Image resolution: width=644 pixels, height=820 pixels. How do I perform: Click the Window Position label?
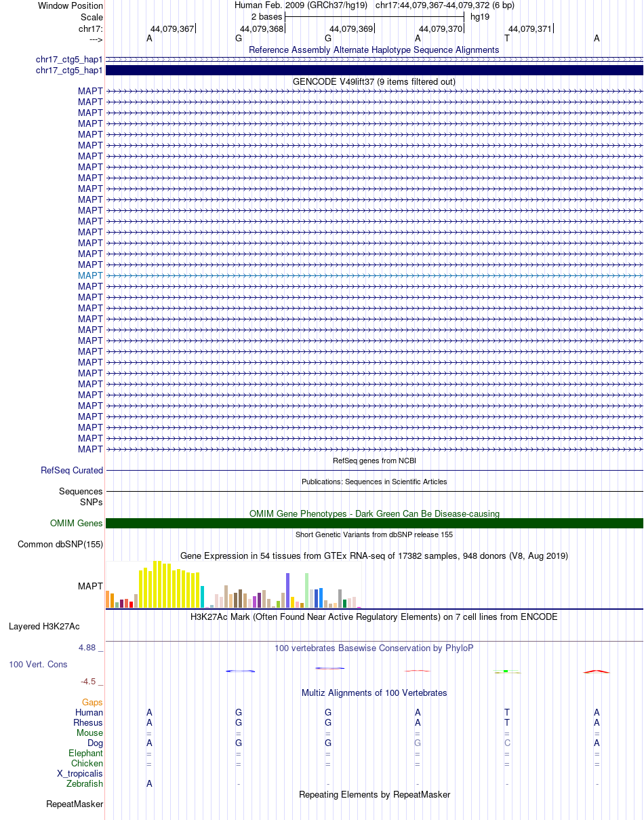point(71,5)
